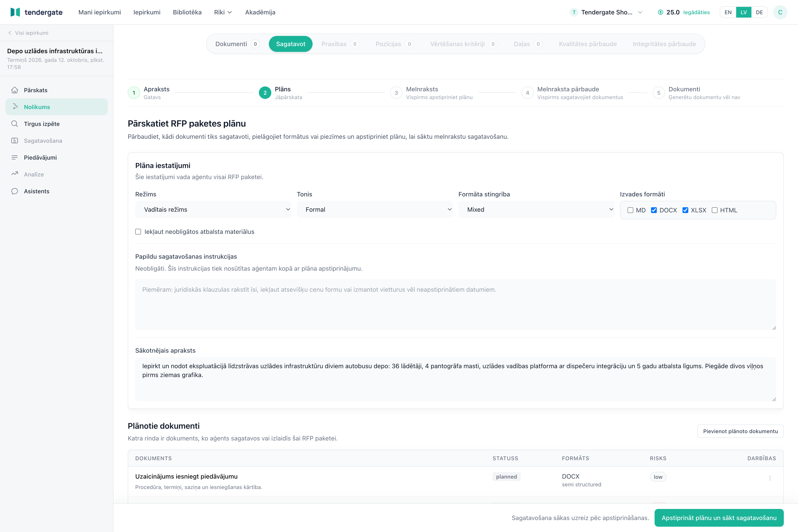The height and width of the screenshot is (532, 798).
Task: Click the Sagatavošana sidebar icon
Action: point(15,141)
